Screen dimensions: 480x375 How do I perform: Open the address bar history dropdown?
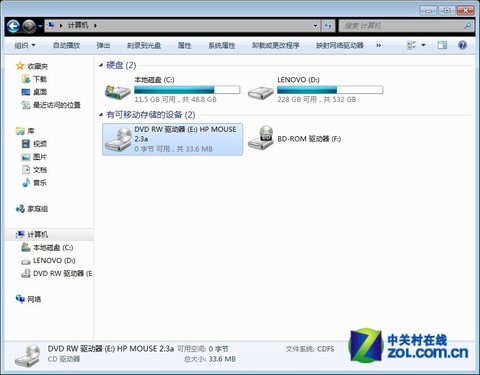[315, 26]
